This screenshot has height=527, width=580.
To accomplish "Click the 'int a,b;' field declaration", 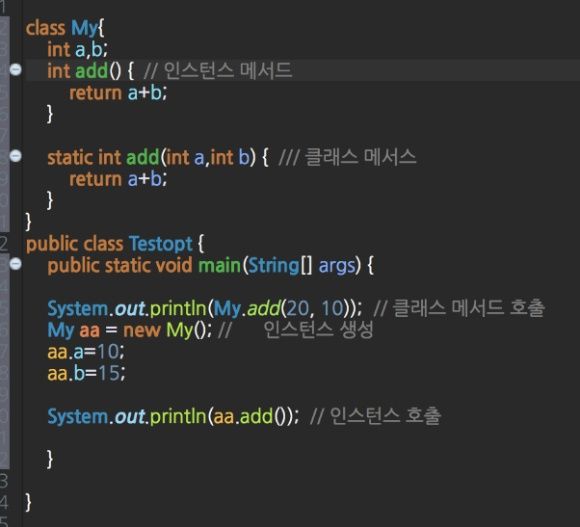I will (x=77, y=50).
